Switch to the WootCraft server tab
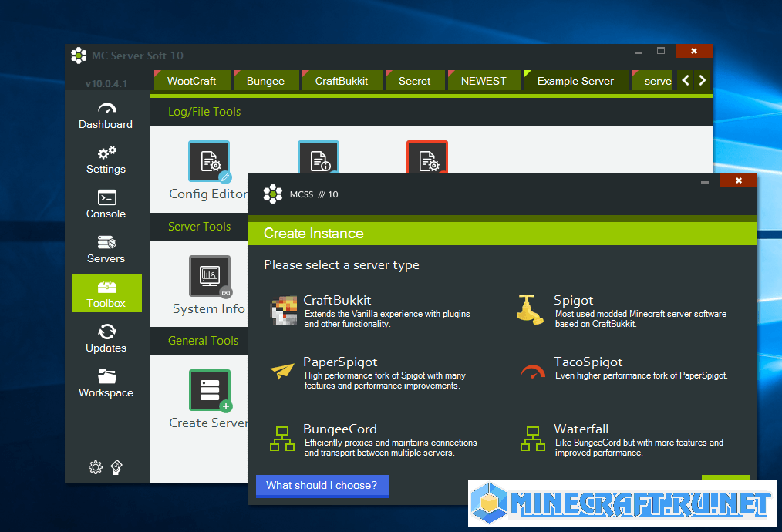 192,81
